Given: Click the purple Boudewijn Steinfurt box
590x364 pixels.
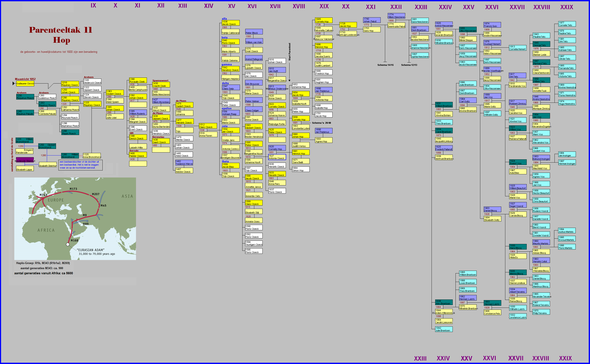Looking at the screenshot, I should (25, 160).
